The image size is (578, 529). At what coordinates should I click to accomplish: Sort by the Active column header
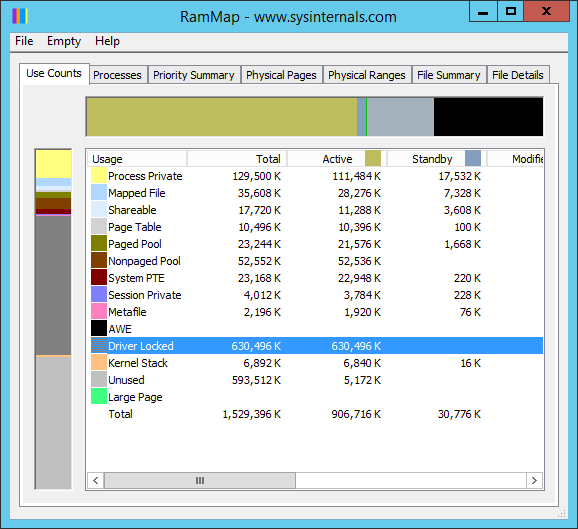click(337, 159)
